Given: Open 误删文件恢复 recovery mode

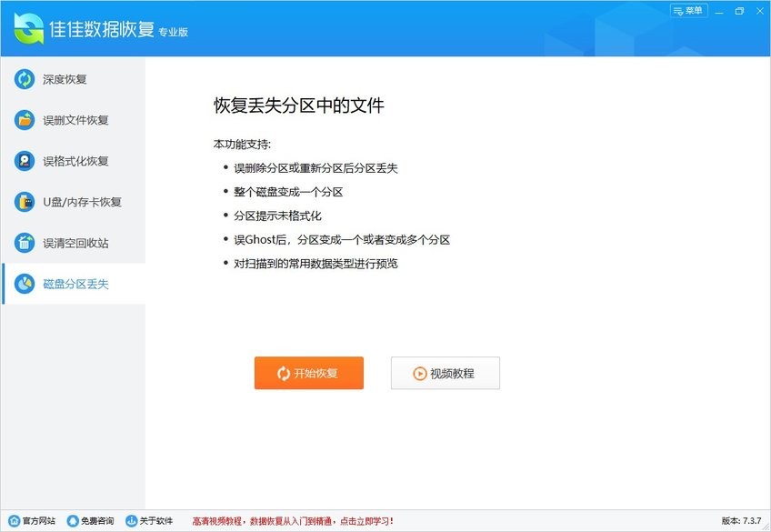Looking at the screenshot, I should (25, 120).
